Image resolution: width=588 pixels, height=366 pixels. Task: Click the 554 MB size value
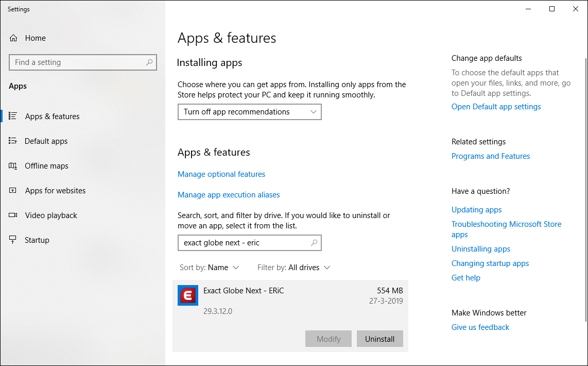390,291
